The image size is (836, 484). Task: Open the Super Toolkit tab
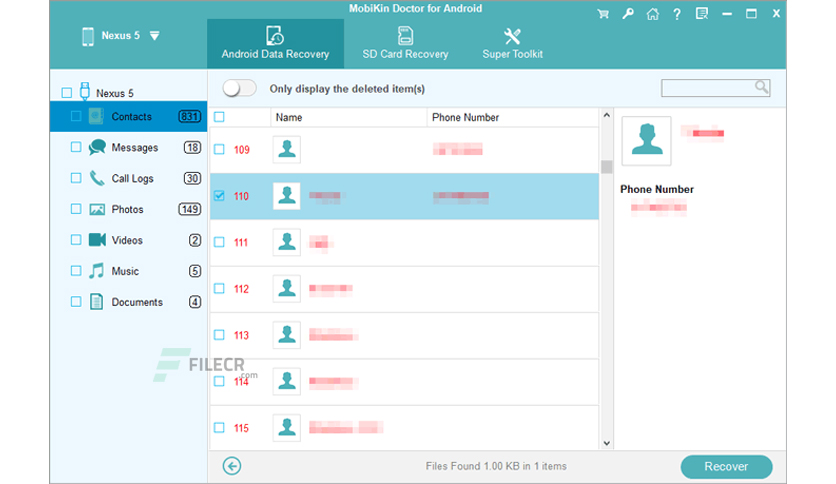pyautogui.click(x=512, y=44)
